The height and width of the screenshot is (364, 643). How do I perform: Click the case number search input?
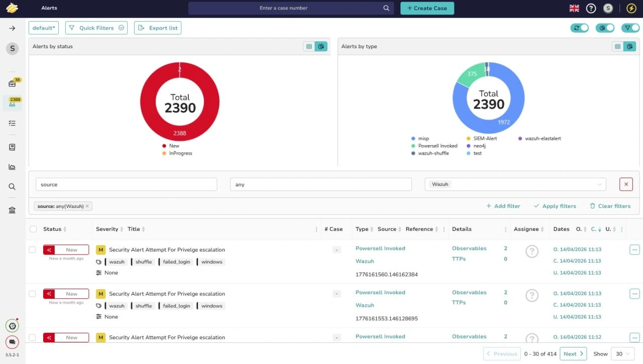click(x=284, y=8)
